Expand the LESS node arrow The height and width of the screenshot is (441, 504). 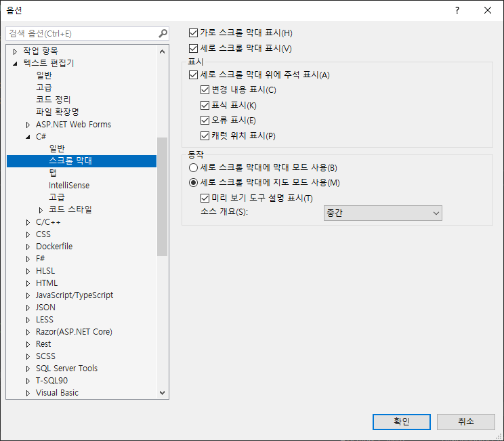pos(28,320)
